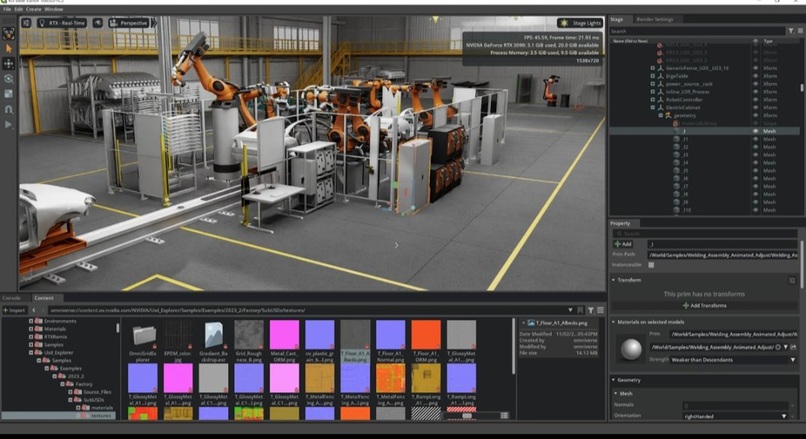Click the Content browser bookmark icon
The image size is (806, 439).
pos(580,310)
